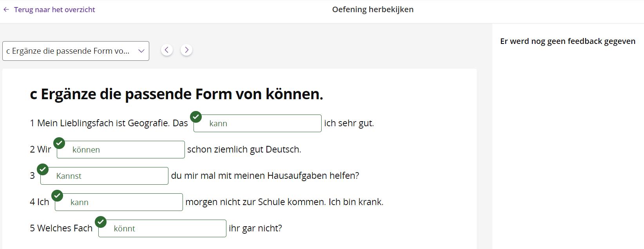Click the checkmark beside 'könnt' answer
The width and height of the screenshot is (644, 249).
point(101,222)
